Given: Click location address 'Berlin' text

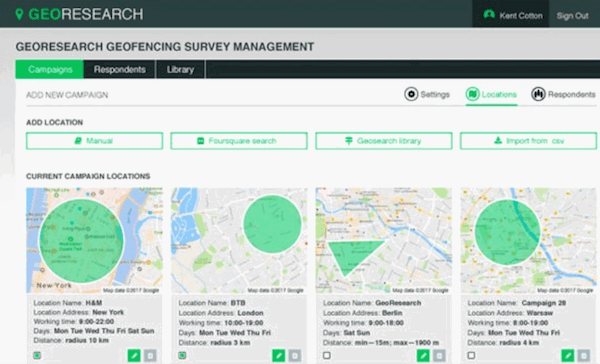Looking at the screenshot, I should (x=392, y=313).
